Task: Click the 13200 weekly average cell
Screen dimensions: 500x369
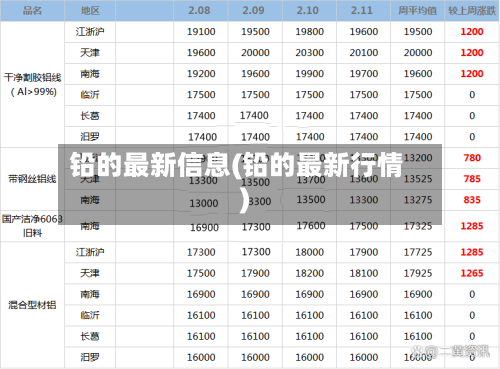Action: [418, 158]
